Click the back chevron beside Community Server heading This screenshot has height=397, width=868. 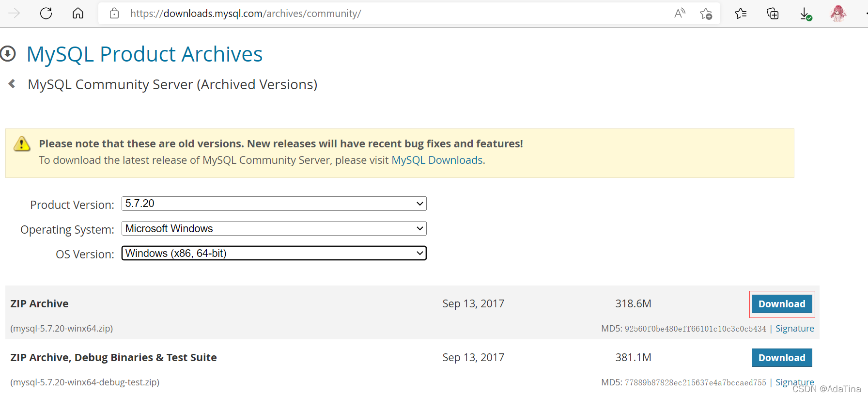click(x=12, y=83)
